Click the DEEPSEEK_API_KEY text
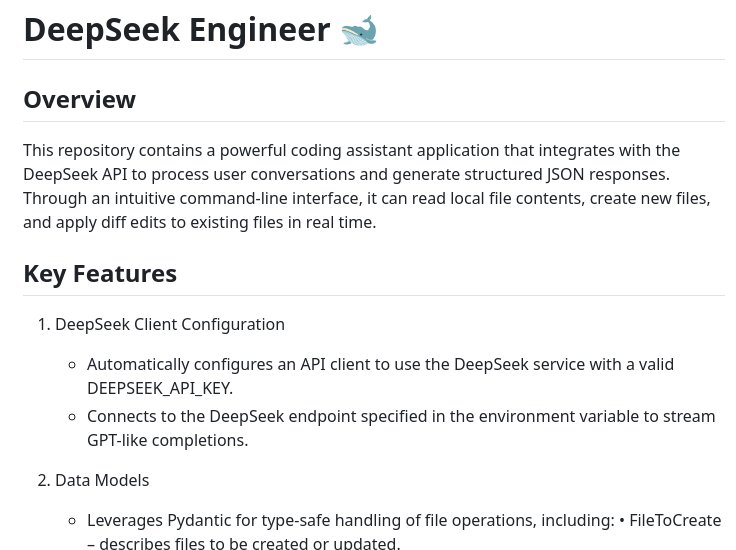The image size is (736, 550). pos(160,389)
